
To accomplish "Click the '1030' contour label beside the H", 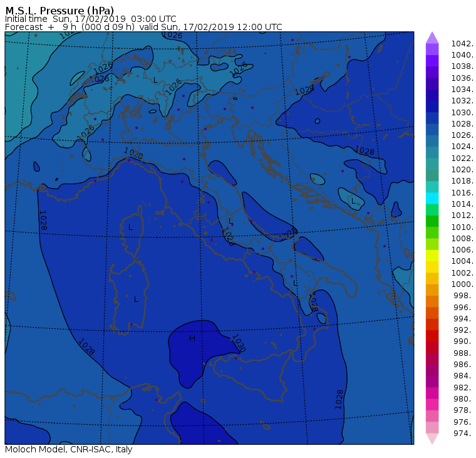I will (x=238, y=343).
